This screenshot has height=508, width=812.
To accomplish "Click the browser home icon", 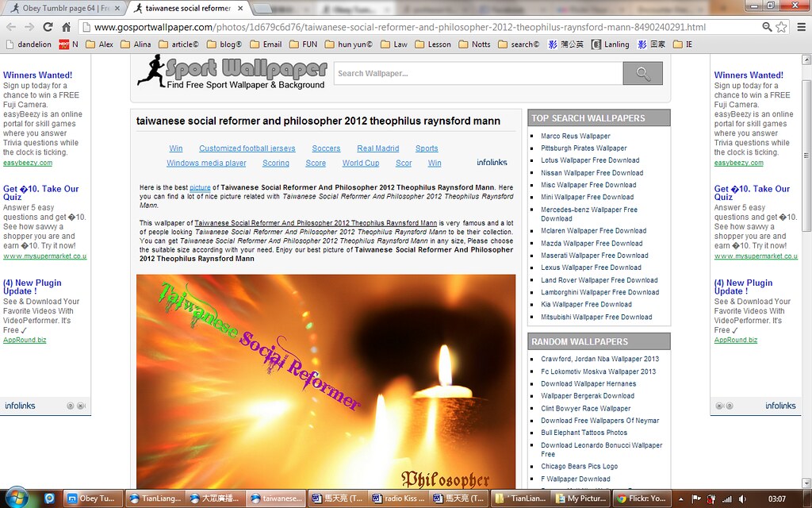I will (67, 27).
